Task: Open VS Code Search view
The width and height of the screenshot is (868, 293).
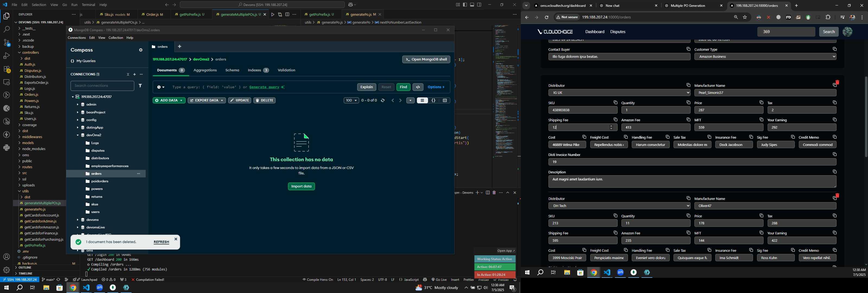Action: (7, 29)
